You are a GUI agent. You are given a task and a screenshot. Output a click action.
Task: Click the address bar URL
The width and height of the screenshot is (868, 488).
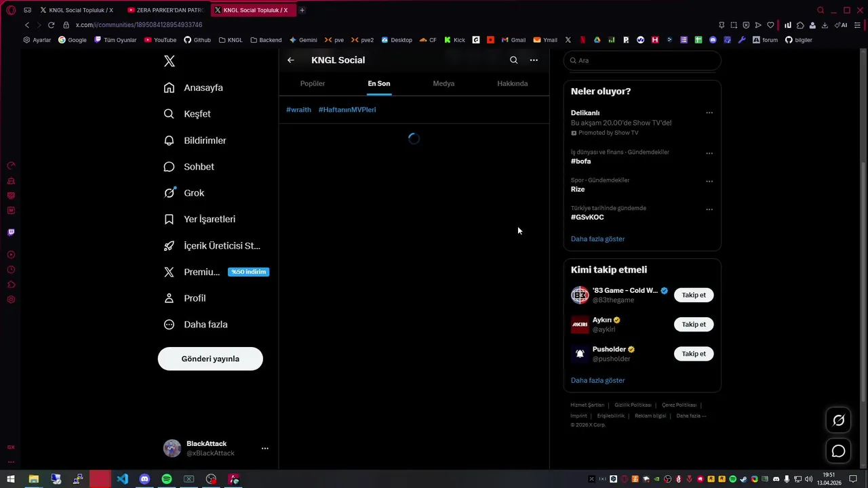[x=139, y=25]
